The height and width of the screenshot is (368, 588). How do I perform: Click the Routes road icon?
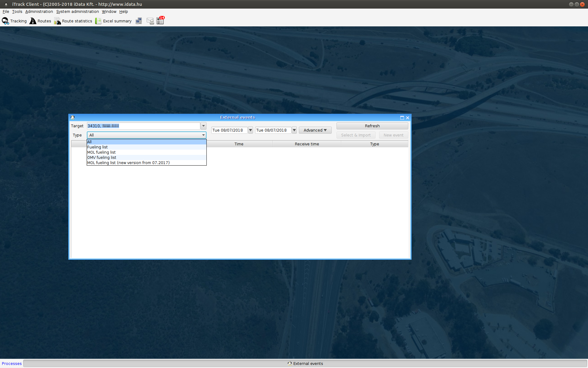click(x=33, y=21)
